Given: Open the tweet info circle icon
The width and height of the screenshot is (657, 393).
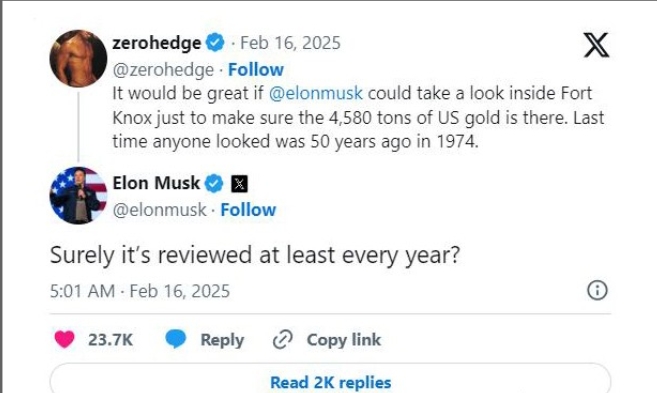Looking at the screenshot, I should [597, 290].
